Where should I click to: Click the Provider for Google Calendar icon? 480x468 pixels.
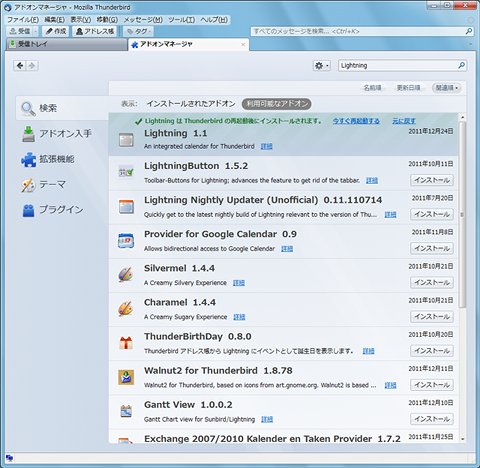coord(126,241)
